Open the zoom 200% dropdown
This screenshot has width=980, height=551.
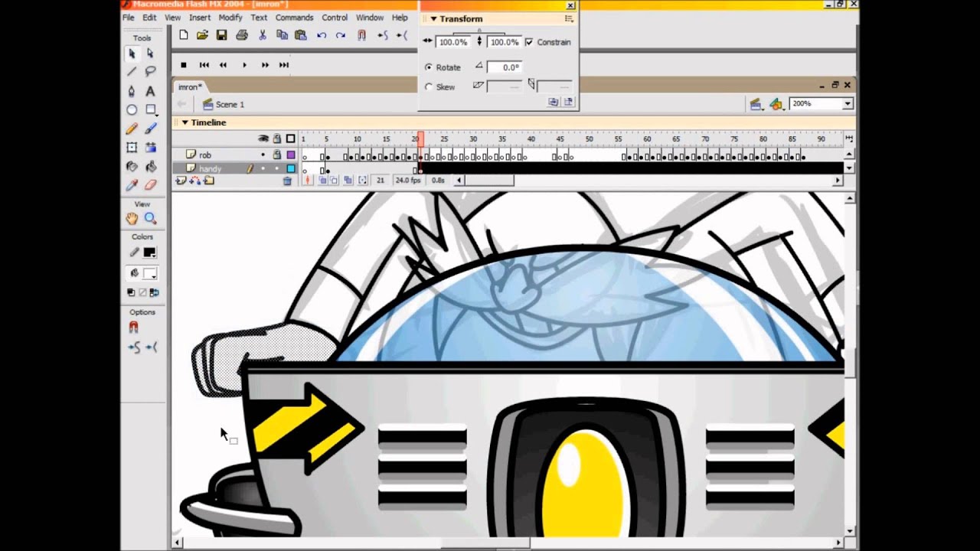pos(848,103)
